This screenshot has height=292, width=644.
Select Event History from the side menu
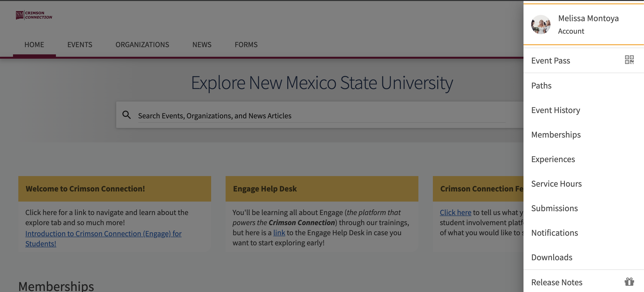(x=556, y=110)
